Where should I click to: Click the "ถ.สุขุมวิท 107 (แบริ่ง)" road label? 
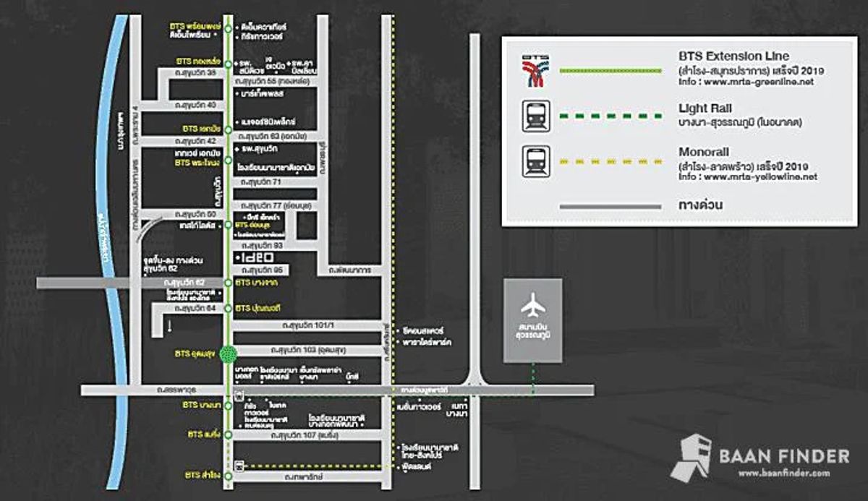(306, 436)
